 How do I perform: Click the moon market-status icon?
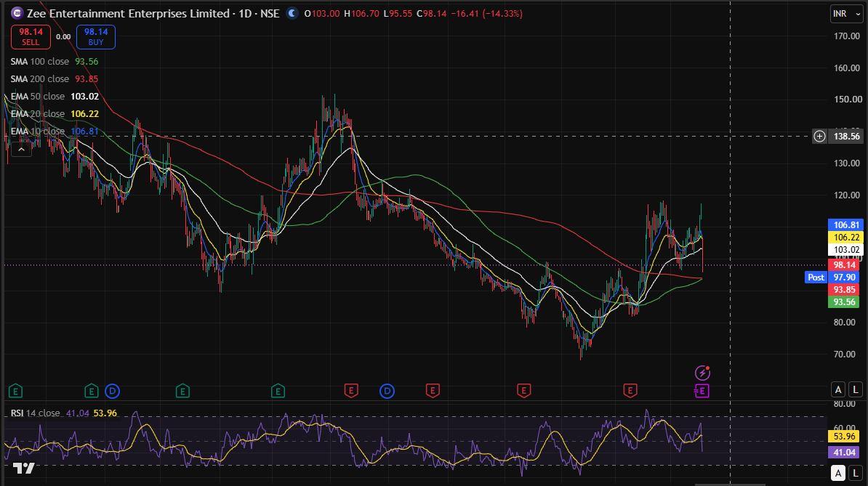(x=292, y=13)
